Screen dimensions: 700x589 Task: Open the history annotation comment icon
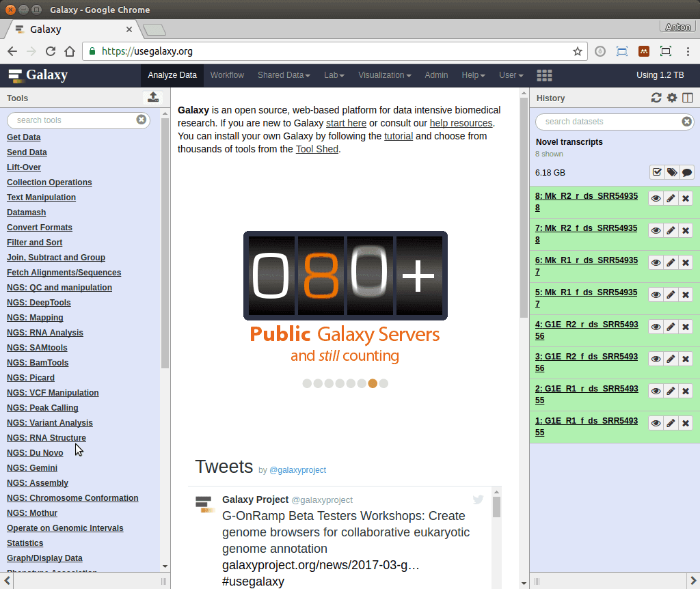(x=687, y=172)
